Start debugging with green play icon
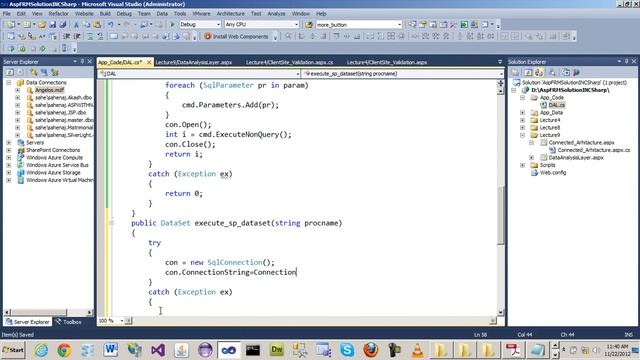The height and width of the screenshot is (360, 640). [x=172, y=24]
